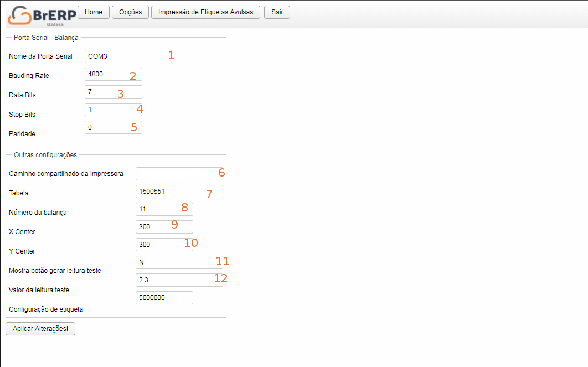
Task: Click the Outras configurações section heading
Action: (45, 155)
